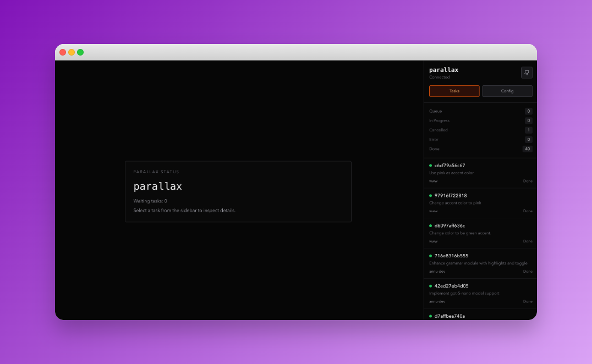Viewport: 592px width, 364px height.
Task: Switch to the Config tab
Action: click(507, 91)
